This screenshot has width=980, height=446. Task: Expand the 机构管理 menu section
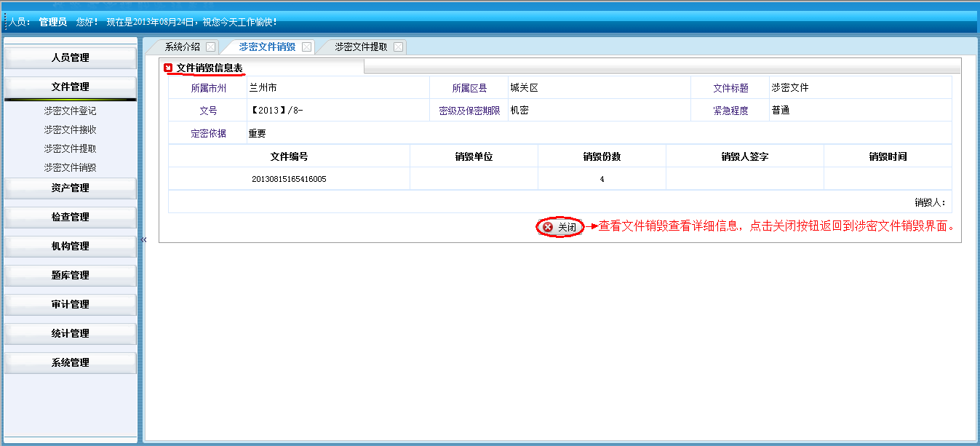click(71, 246)
